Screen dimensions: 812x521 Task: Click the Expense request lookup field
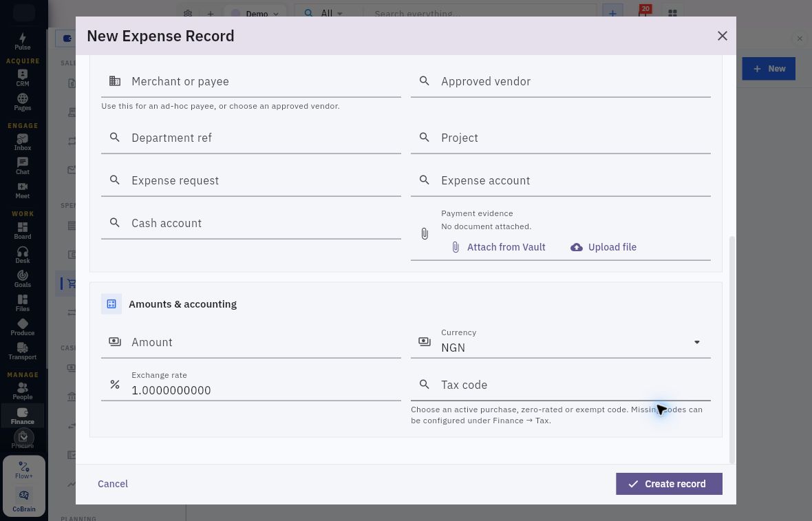coord(250,180)
